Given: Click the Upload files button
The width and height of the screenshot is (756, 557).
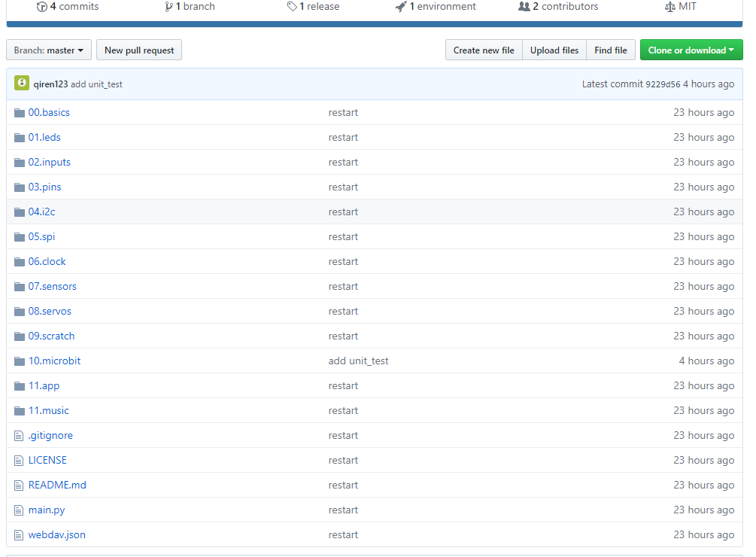Looking at the screenshot, I should 554,50.
